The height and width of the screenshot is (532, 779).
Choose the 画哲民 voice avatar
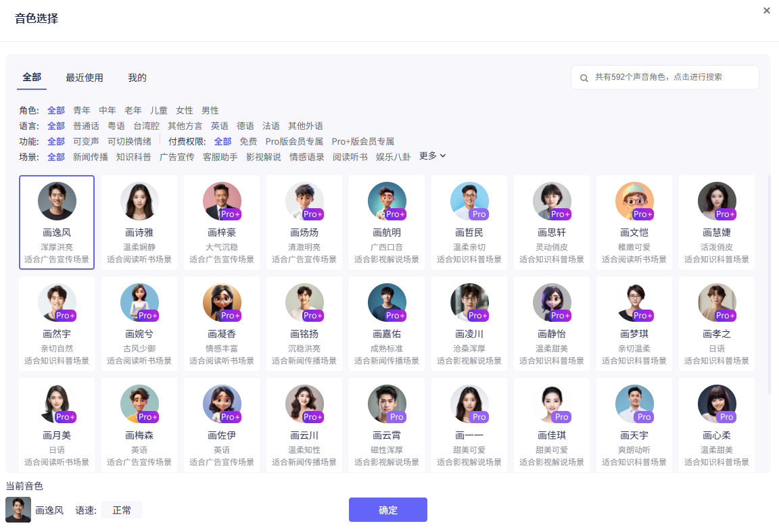(x=469, y=201)
